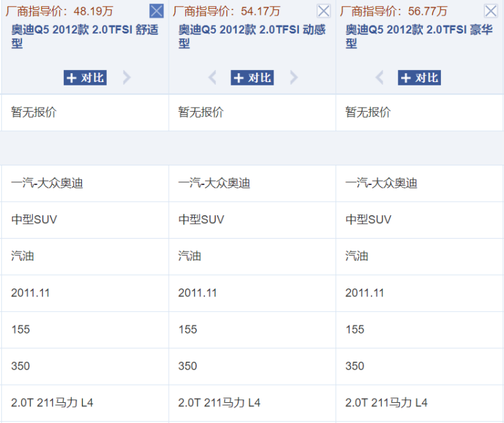Click value 350 in the 动感型 column
Screen dimensions: 504x423
pyautogui.click(x=187, y=366)
